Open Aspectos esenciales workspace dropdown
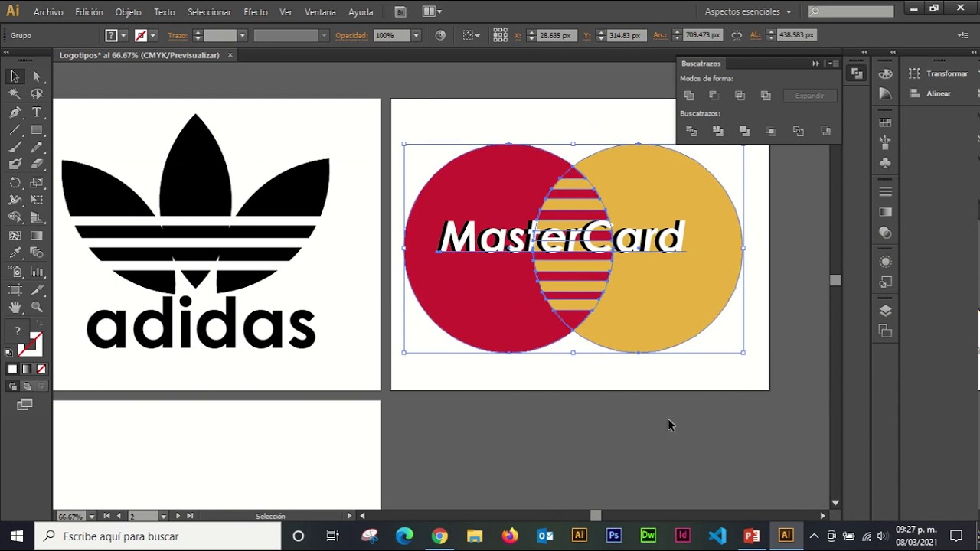 748,11
